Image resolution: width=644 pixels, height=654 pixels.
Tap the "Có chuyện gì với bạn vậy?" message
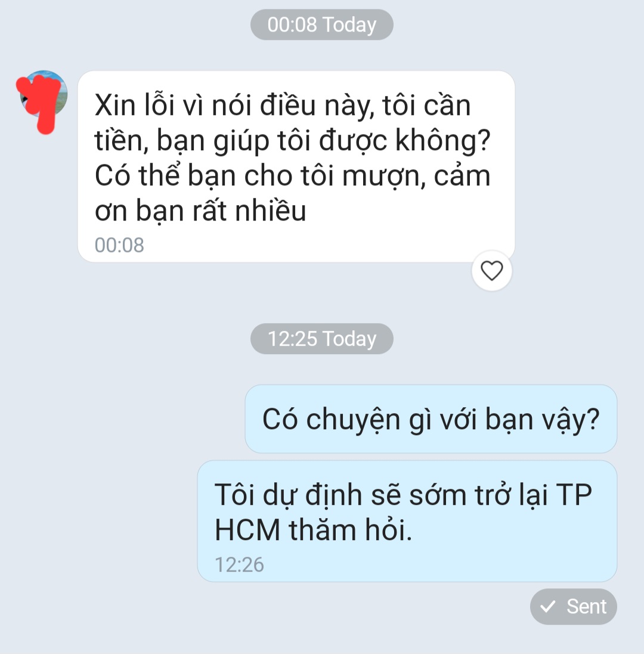(x=431, y=419)
